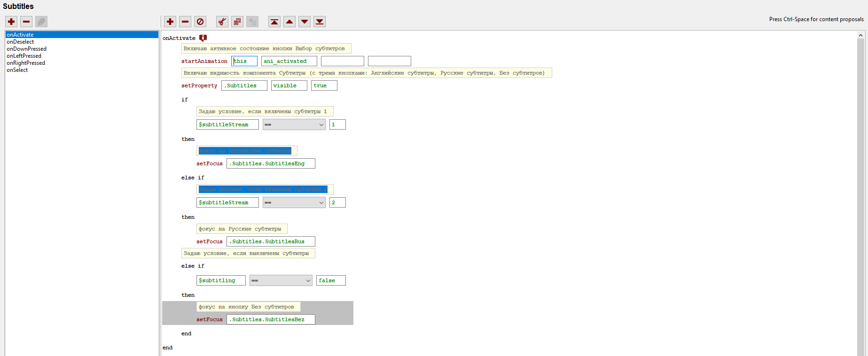Click the final 'end' line of onActivate
This screenshot has height=356, width=868.
168,348
